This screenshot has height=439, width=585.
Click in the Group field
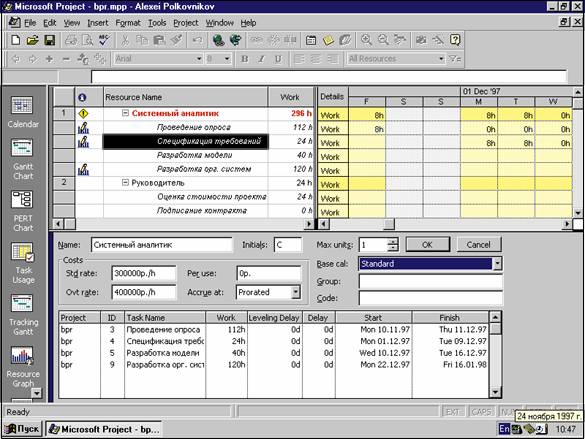click(430, 281)
